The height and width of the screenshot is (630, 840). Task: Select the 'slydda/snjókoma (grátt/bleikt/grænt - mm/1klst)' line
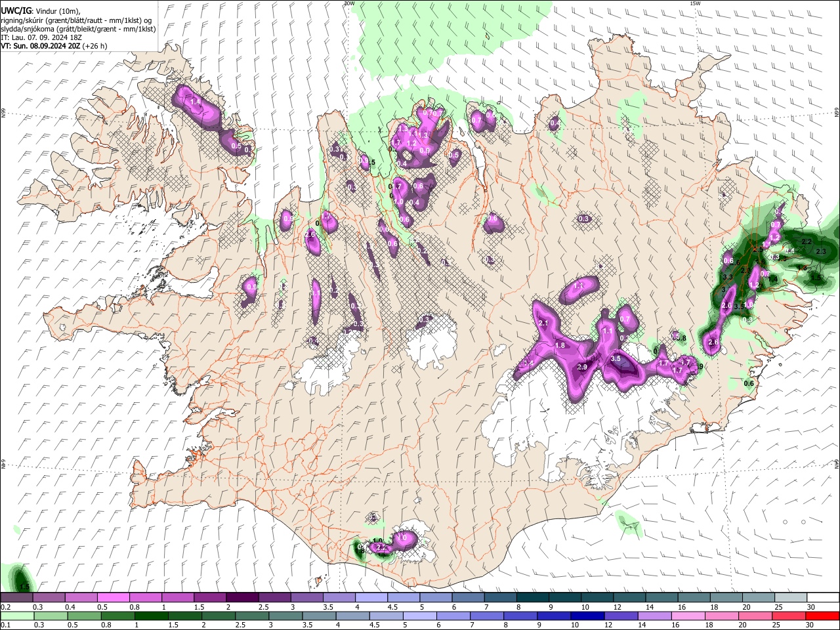pyautogui.click(x=78, y=29)
